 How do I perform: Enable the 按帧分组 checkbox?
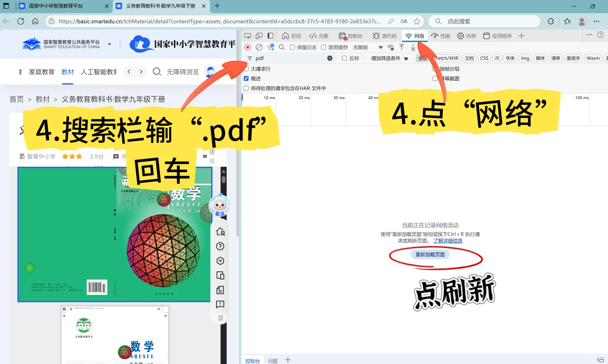[x=435, y=69]
